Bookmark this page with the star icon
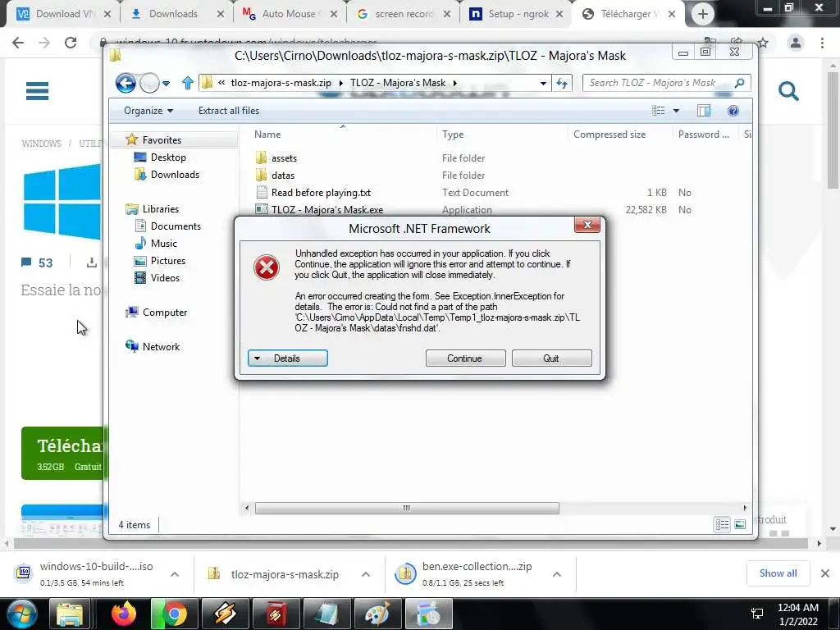The width and height of the screenshot is (840, 630). tap(763, 43)
